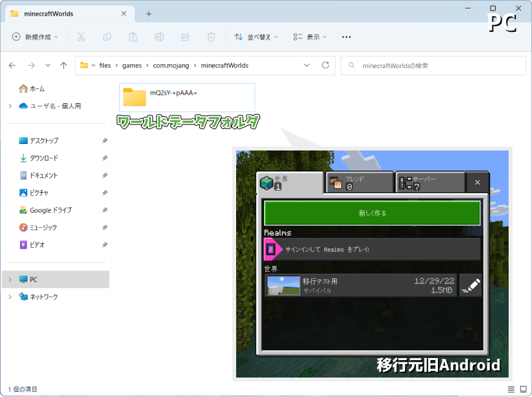Open the 移行テスト用 world entry
Image resolution: width=532 pixels, height=397 pixels.
[361, 285]
